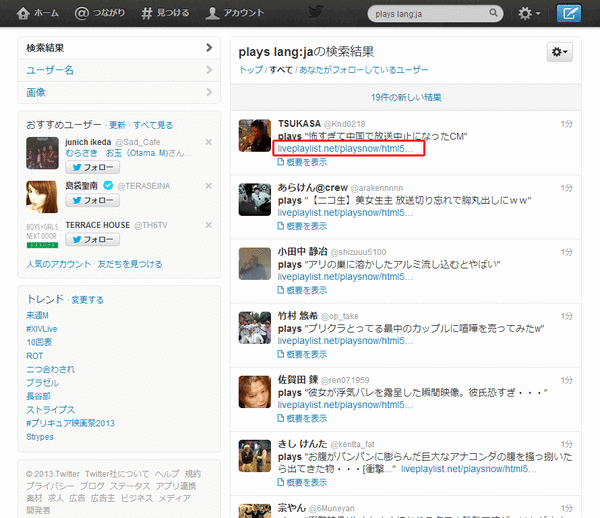Expand 概要を表示 on 竹村 悠希 tweet

coord(302,354)
